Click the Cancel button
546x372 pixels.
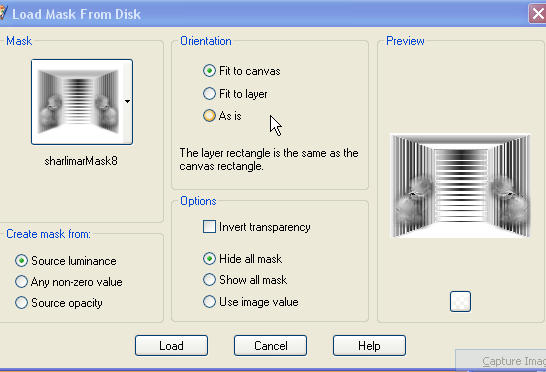270,346
